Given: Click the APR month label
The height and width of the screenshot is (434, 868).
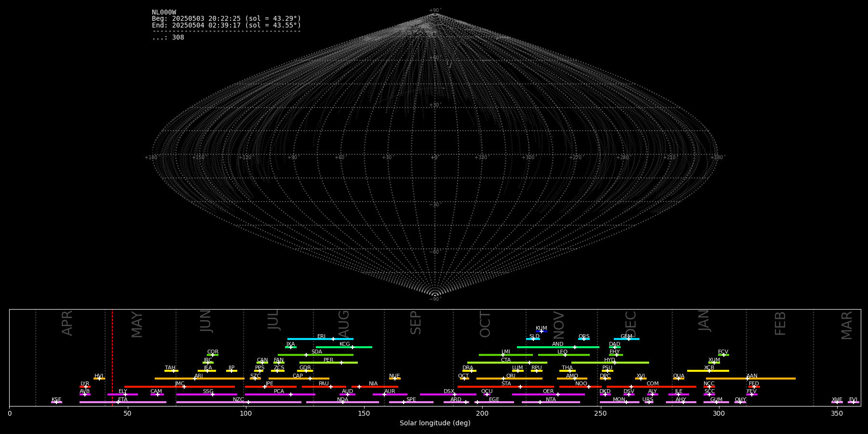Looking at the screenshot, I should 68,323.
